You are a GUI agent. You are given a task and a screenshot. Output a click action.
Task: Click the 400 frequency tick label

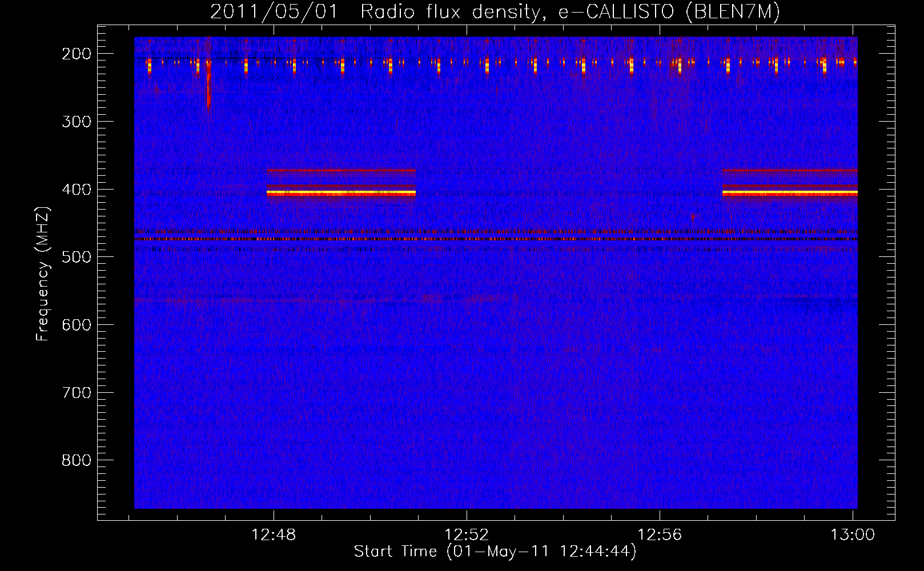[77, 190]
